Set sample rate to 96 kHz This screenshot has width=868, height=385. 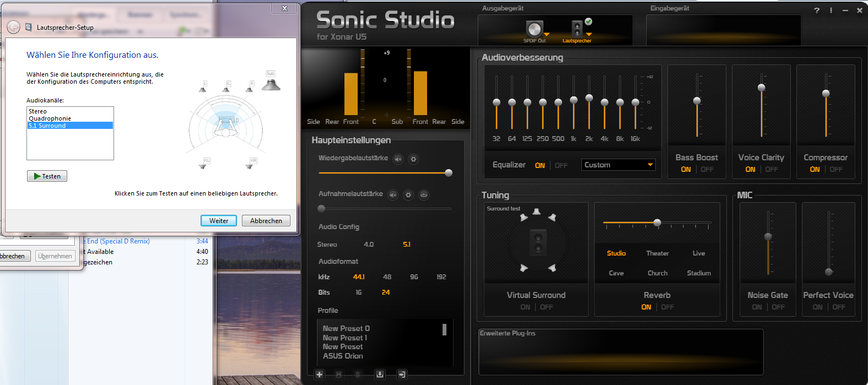click(x=414, y=277)
